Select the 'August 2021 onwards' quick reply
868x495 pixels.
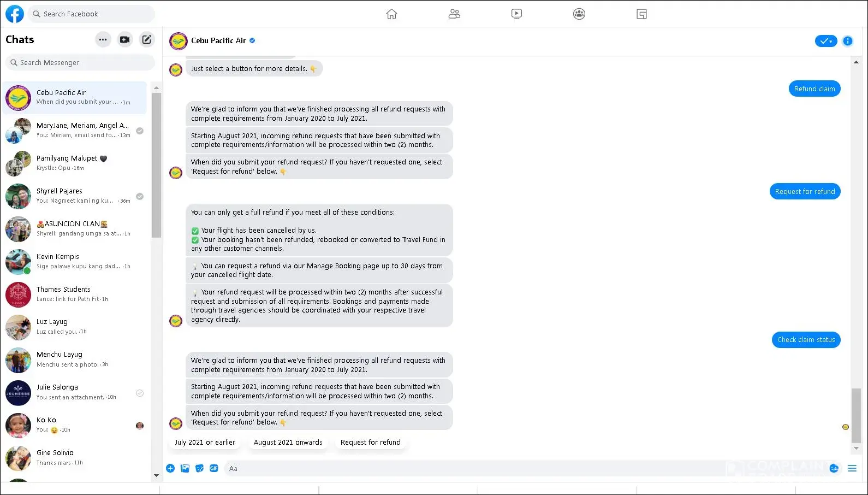(x=288, y=443)
